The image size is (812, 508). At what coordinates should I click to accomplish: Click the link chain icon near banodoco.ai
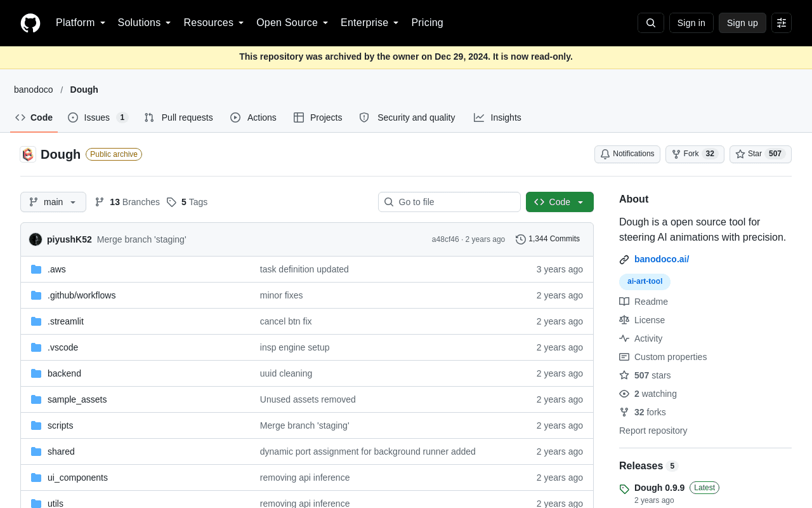624,260
